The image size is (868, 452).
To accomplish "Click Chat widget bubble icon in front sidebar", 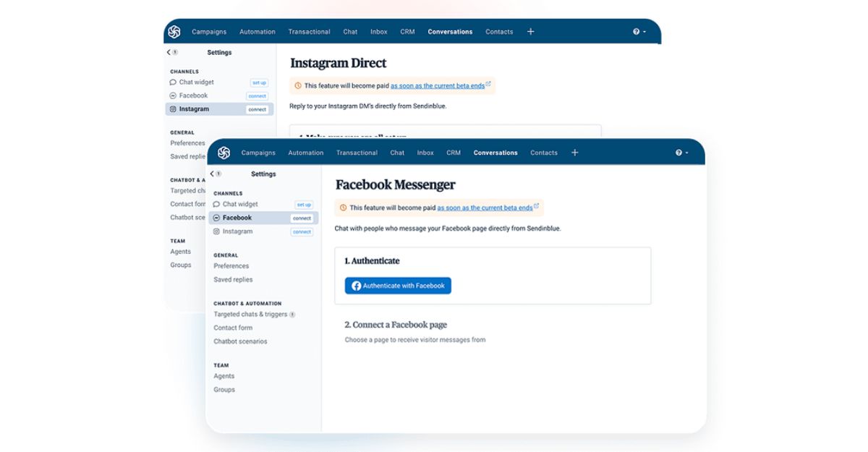I will [216, 205].
